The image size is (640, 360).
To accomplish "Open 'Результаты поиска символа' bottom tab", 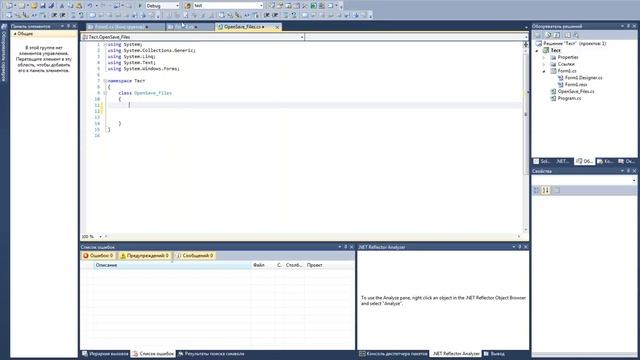I will tap(211, 354).
